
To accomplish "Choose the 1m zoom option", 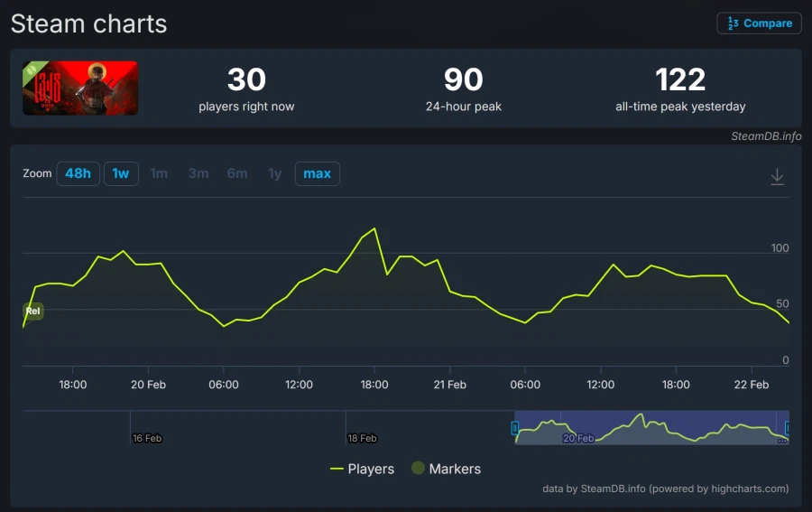I will (x=159, y=173).
